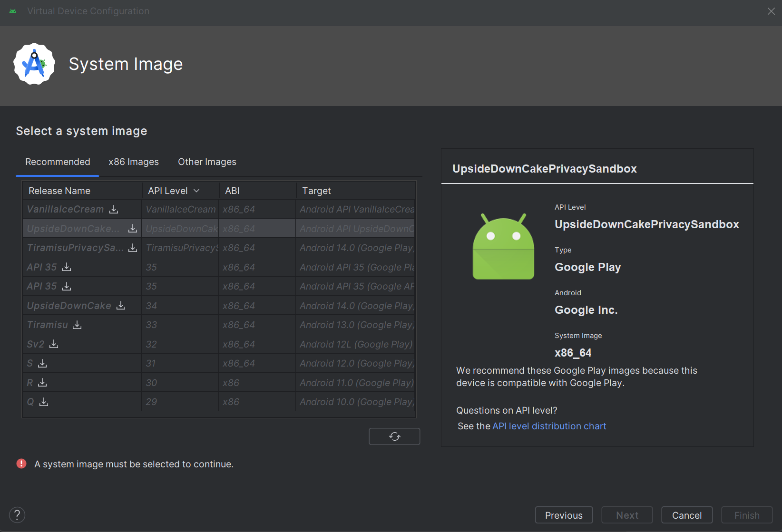Click download icon beside UpsideDownCake API 34

click(x=121, y=305)
